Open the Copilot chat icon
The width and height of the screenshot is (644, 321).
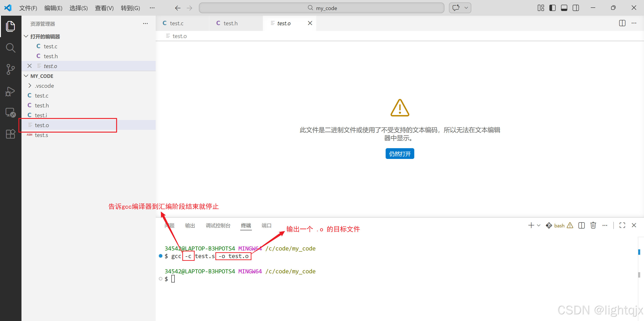456,8
